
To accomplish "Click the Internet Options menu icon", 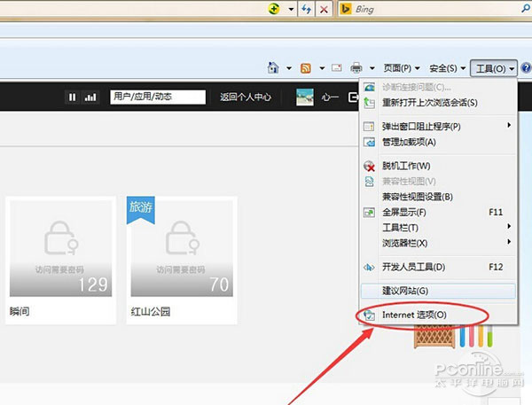I will pyautogui.click(x=369, y=315).
